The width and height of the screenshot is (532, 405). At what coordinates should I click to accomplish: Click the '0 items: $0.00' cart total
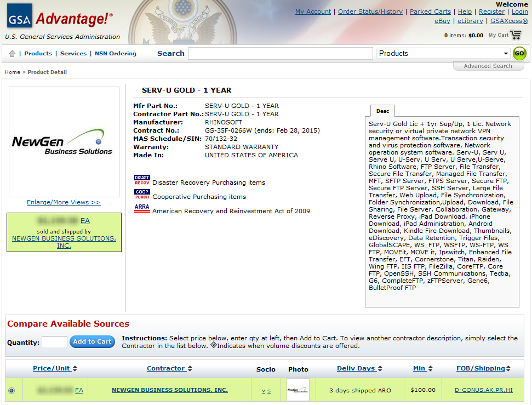coord(464,35)
